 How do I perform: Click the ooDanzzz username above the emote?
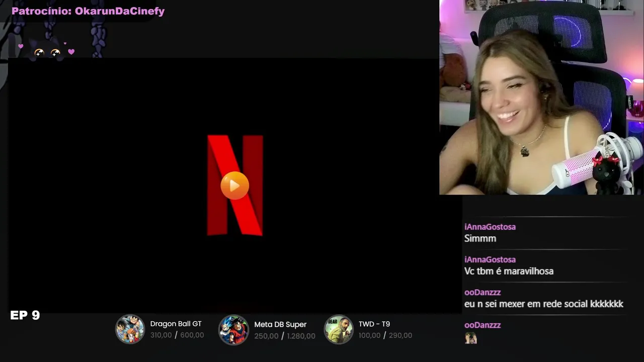click(482, 325)
